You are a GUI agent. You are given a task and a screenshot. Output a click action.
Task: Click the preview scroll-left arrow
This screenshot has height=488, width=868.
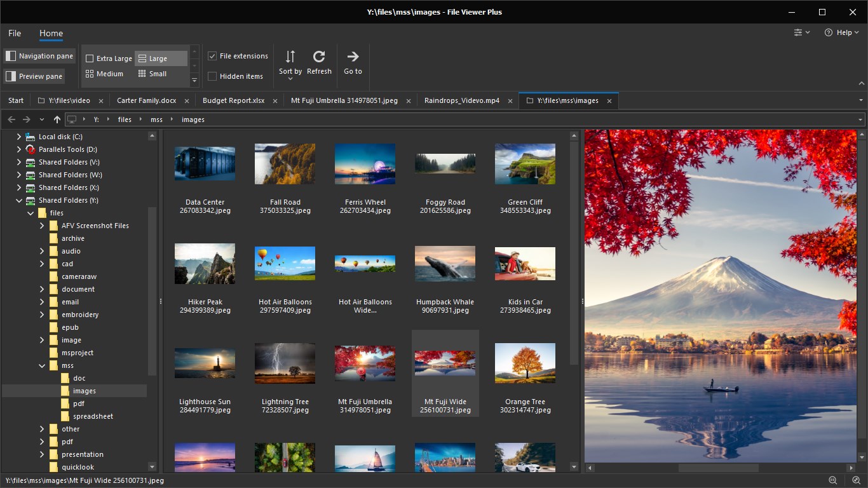point(589,468)
